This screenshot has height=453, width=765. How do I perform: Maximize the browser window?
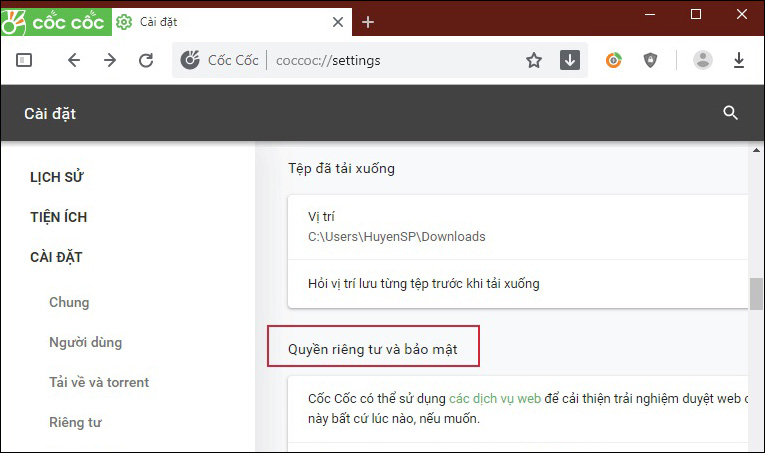pyautogui.click(x=696, y=15)
